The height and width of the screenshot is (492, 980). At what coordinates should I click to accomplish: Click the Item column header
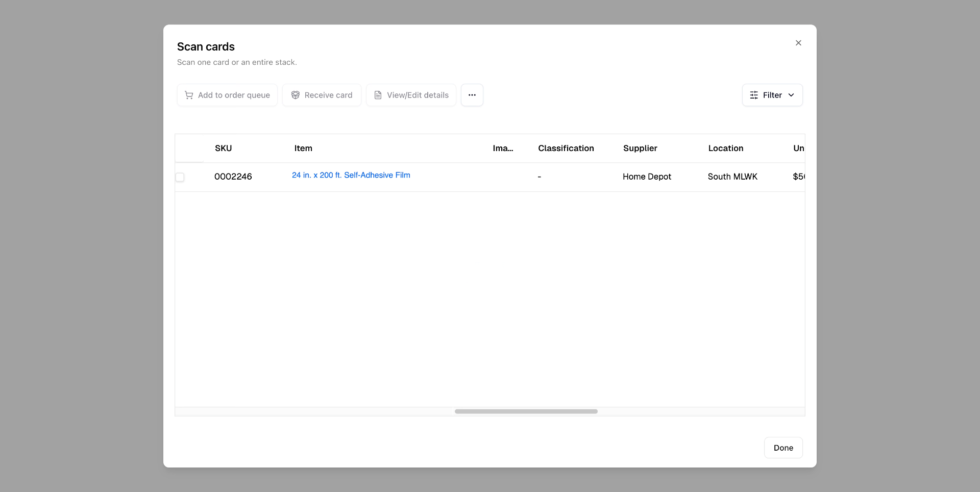(x=303, y=149)
